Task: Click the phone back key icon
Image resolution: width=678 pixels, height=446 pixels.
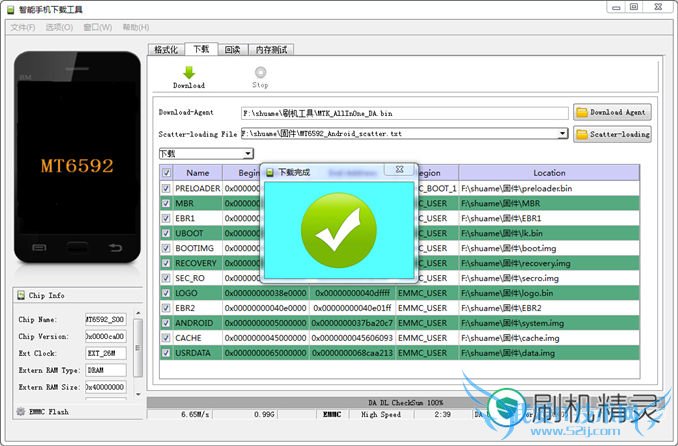Action: point(115,247)
